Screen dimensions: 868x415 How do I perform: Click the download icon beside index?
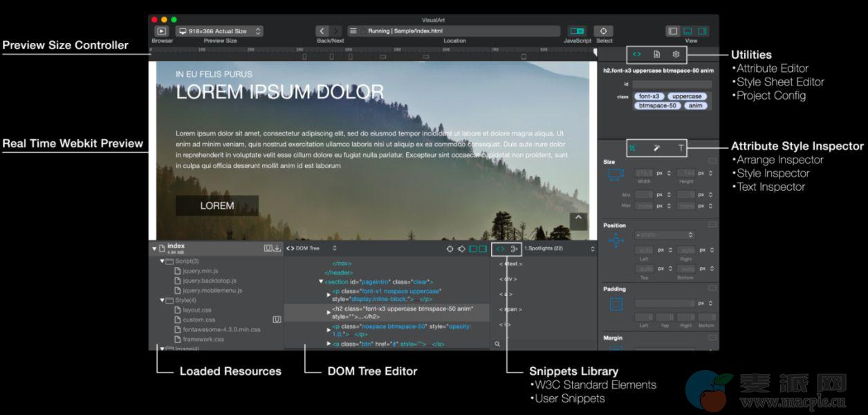277,248
